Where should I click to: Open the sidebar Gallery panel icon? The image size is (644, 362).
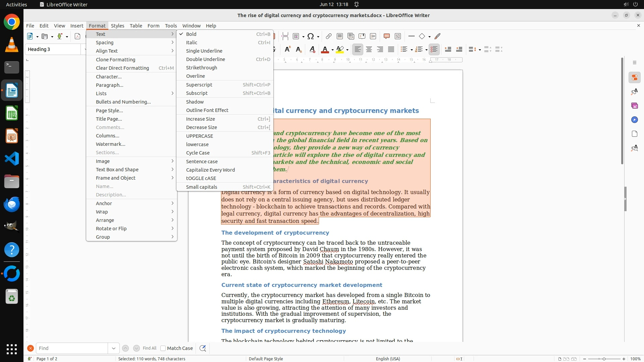pos(634,106)
